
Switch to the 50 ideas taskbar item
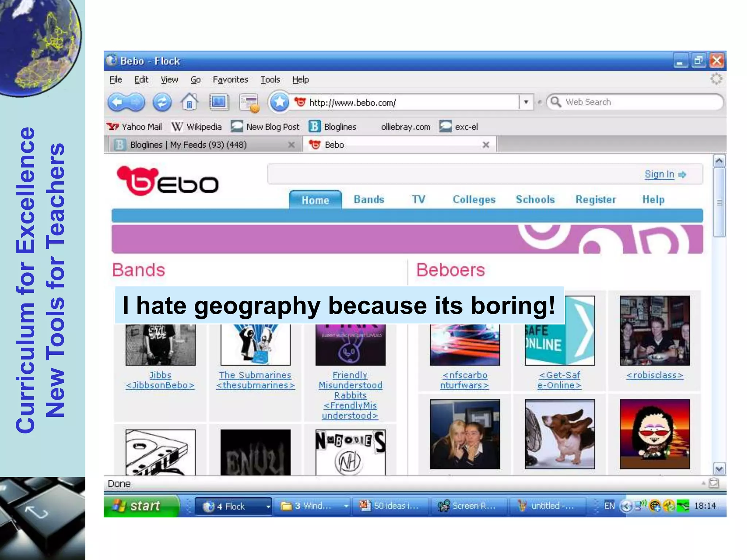[x=390, y=506]
